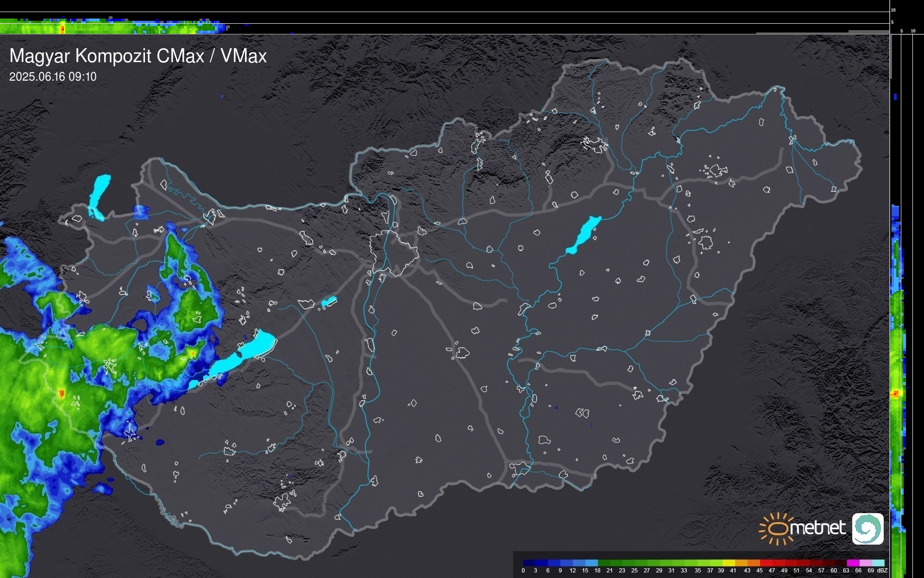
Task: Click the Magyar Kompozit CMax / VMax title
Action: tap(138, 56)
